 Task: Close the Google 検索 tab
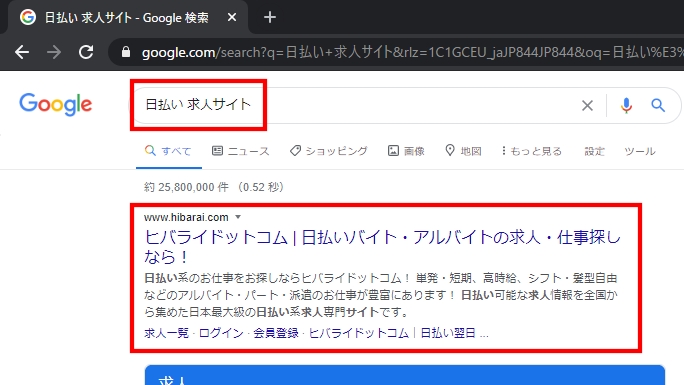[x=232, y=17]
